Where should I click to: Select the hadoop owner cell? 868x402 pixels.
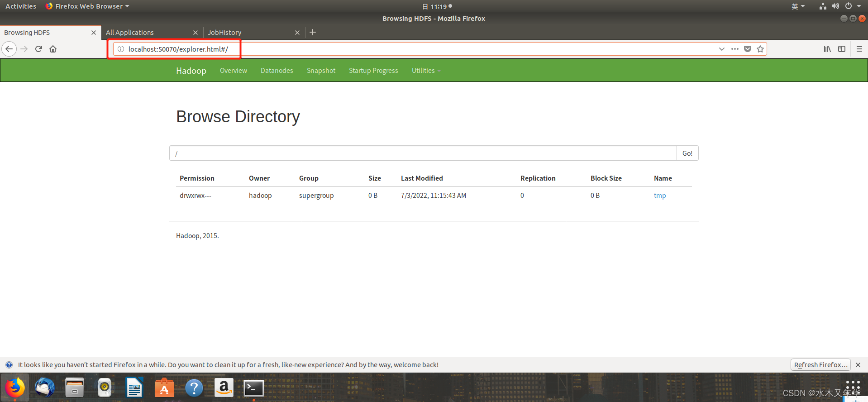click(260, 196)
